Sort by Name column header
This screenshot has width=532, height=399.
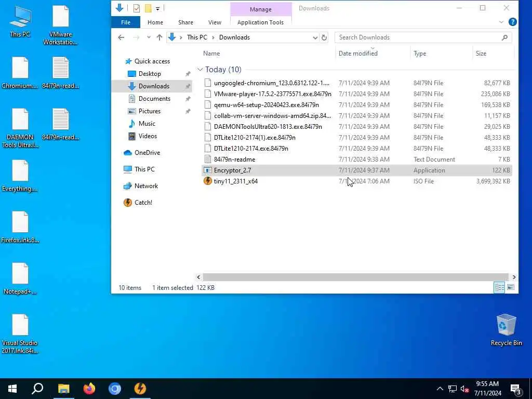(211, 54)
